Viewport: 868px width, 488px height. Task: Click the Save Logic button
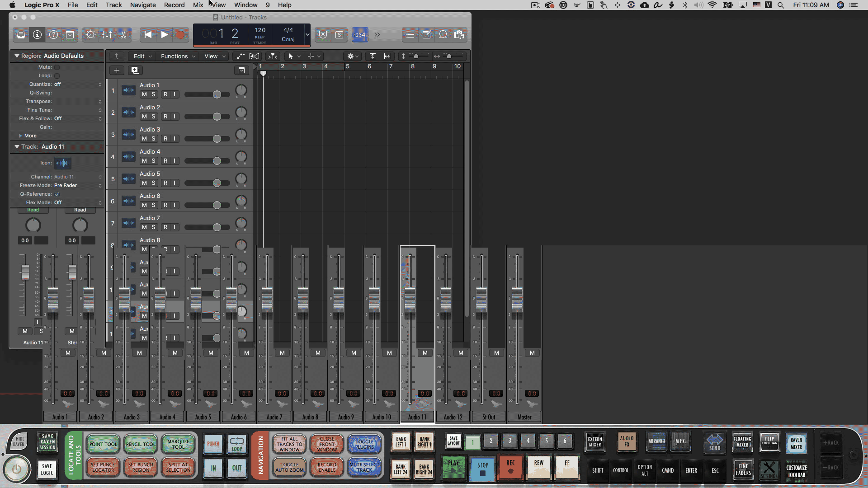[x=47, y=469]
